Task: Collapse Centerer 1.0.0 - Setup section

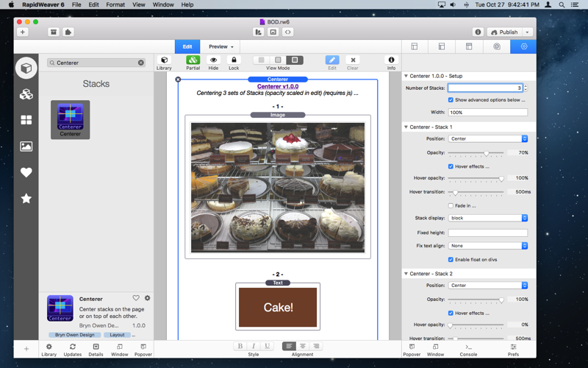Action: [406, 76]
